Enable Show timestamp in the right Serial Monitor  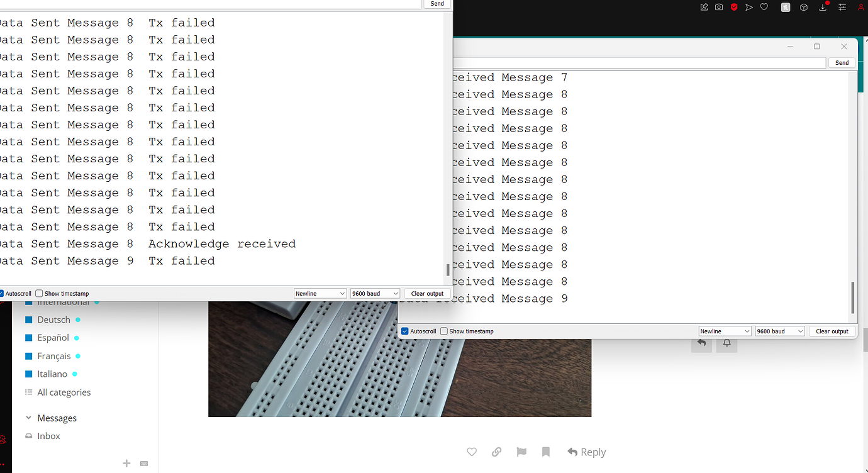443,331
